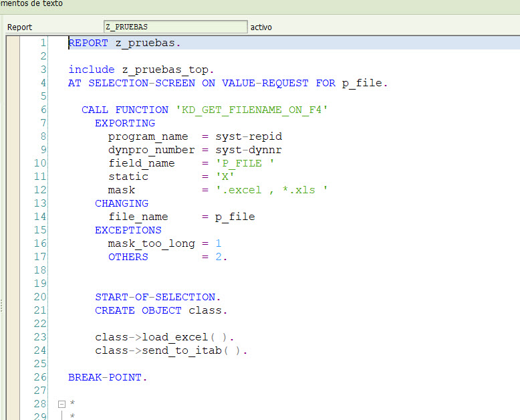Click the include z_pruebas_top statement

pyautogui.click(x=140, y=70)
